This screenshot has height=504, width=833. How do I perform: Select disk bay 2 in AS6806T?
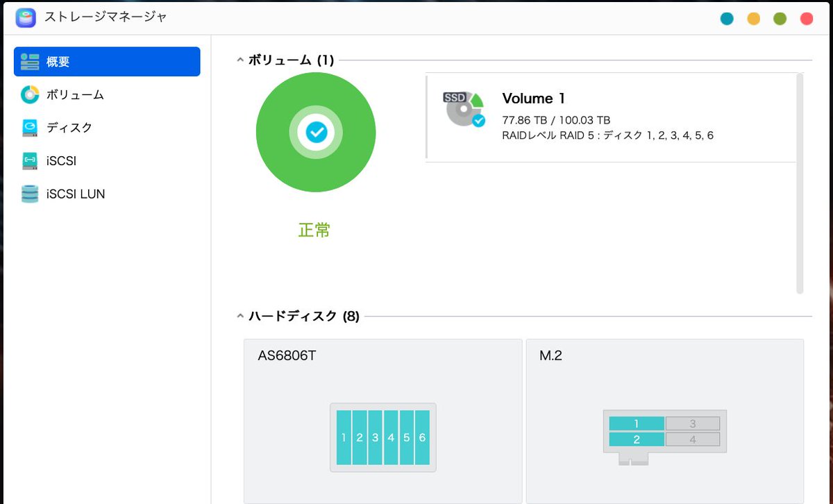pos(360,437)
